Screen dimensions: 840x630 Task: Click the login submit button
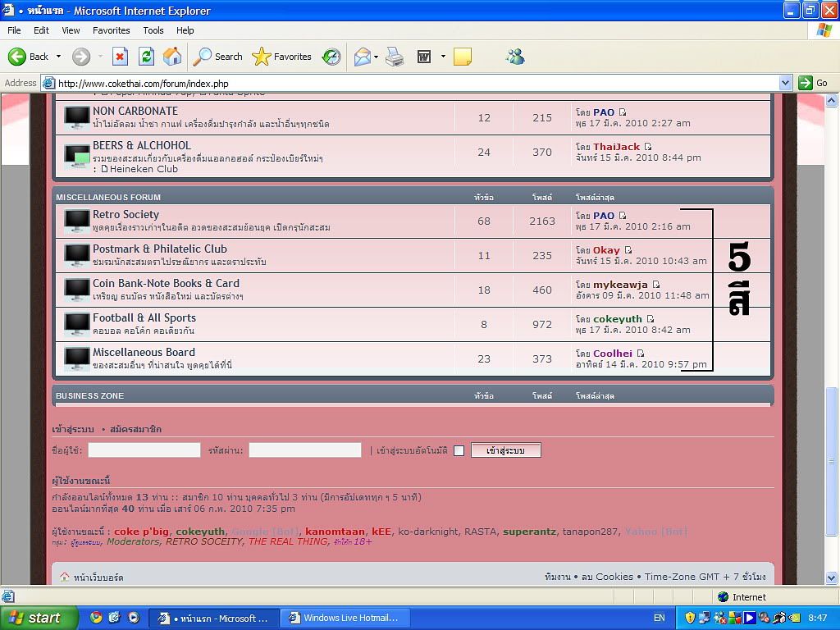pos(505,450)
